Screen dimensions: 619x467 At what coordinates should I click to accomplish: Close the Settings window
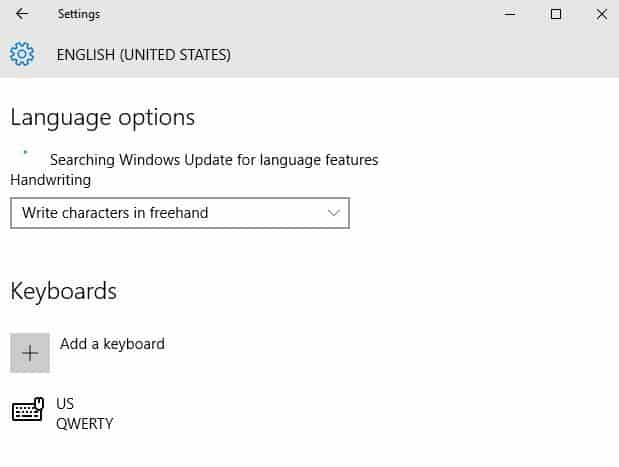(601, 14)
